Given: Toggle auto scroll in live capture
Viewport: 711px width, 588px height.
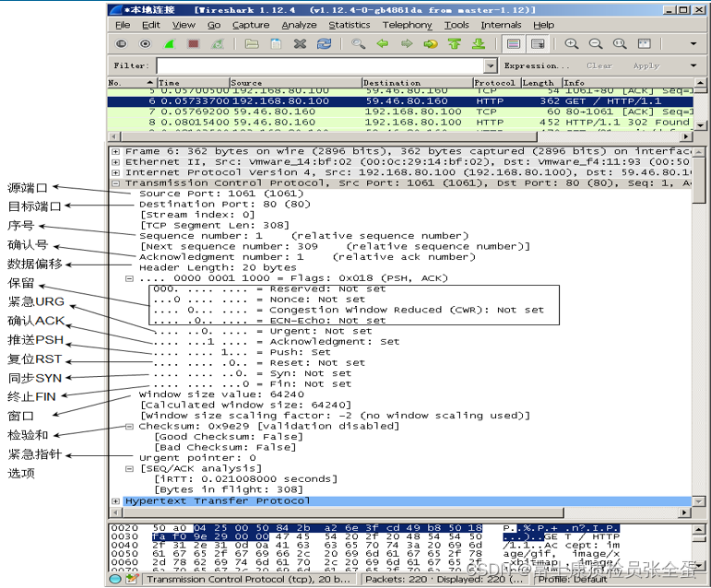Looking at the screenshot, I should tap(538, 44).
